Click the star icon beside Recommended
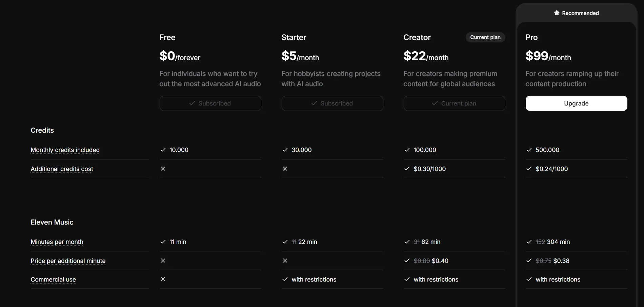The image size is (644, 307). click(557, 13)
